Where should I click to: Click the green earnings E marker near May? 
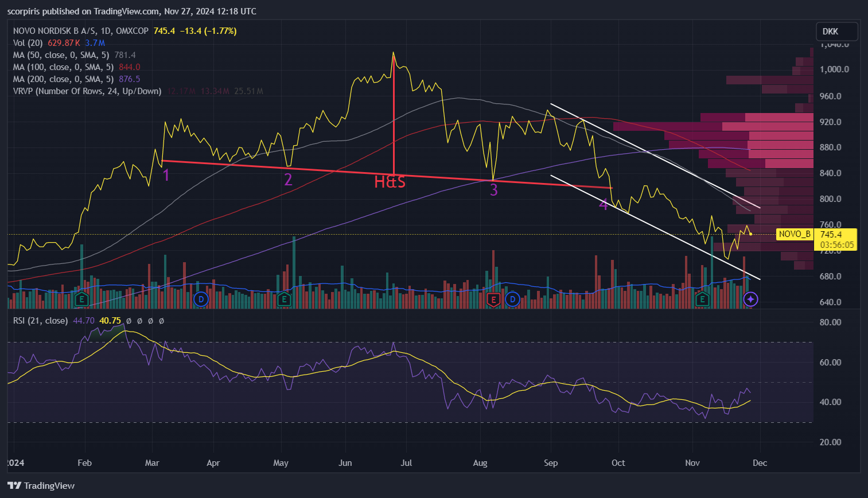click(283, 299)
